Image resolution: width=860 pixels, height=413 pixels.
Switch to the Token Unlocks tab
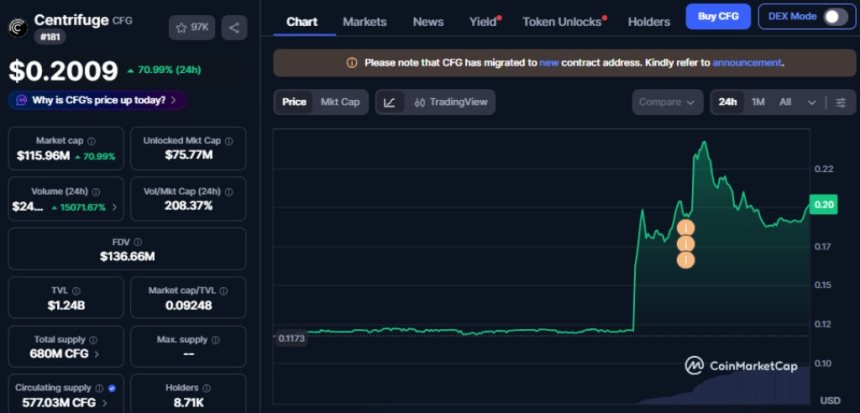pos(563,21)
